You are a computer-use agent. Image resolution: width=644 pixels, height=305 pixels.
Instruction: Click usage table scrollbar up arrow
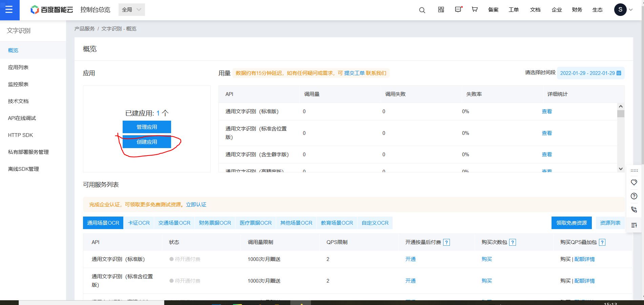(621, 106)
